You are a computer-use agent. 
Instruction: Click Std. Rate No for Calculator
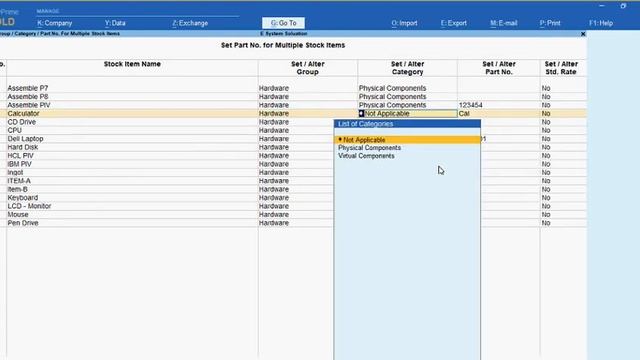(x=546, y=113)
